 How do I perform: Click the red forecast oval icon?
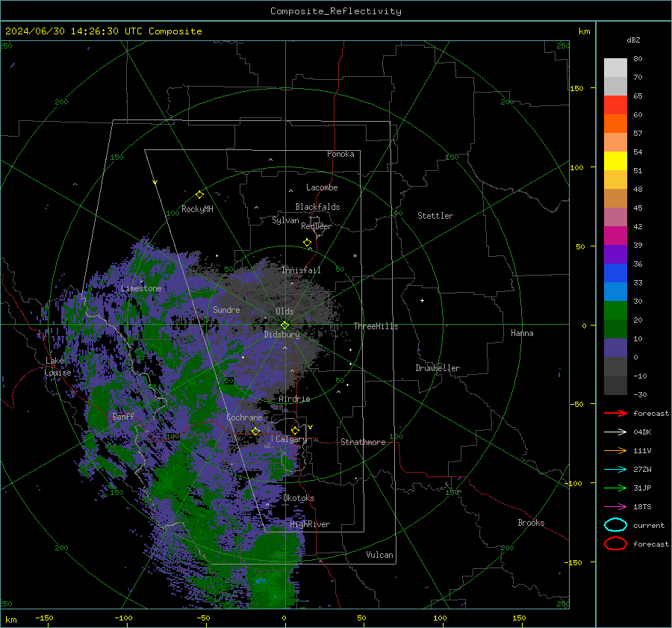pyautogui.click(x=615, y=544)
